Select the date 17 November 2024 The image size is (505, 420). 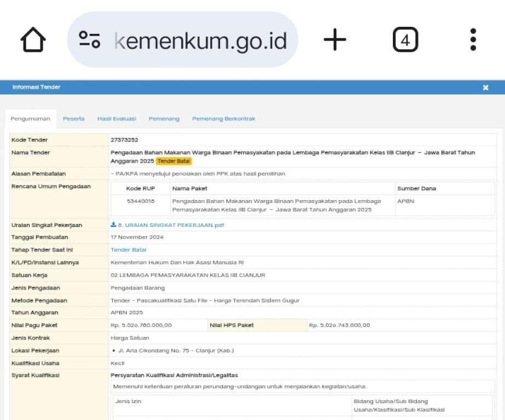[x=137, y=237]
